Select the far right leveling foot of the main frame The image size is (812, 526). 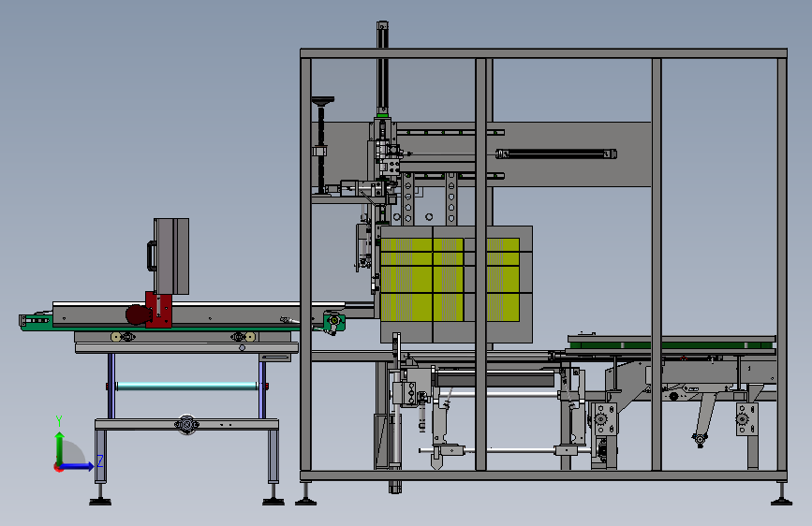pos(781,494)
